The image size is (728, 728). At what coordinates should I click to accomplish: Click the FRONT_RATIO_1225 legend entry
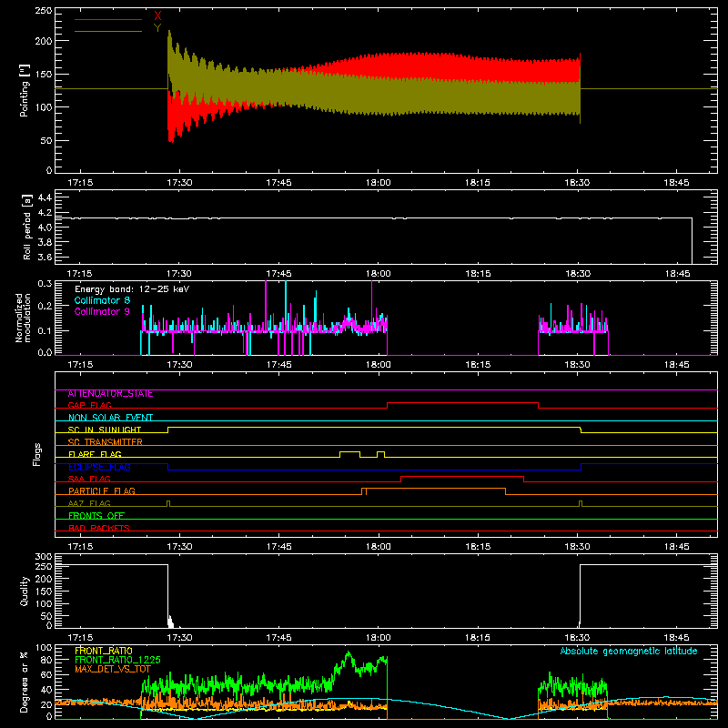coord(117,660)
